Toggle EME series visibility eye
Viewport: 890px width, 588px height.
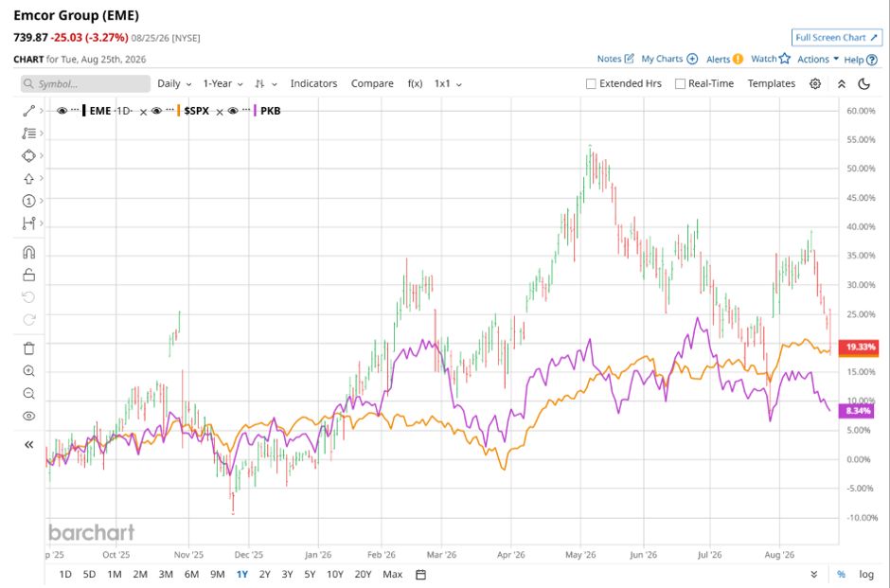pyautogui.click(x=62, y=111)
